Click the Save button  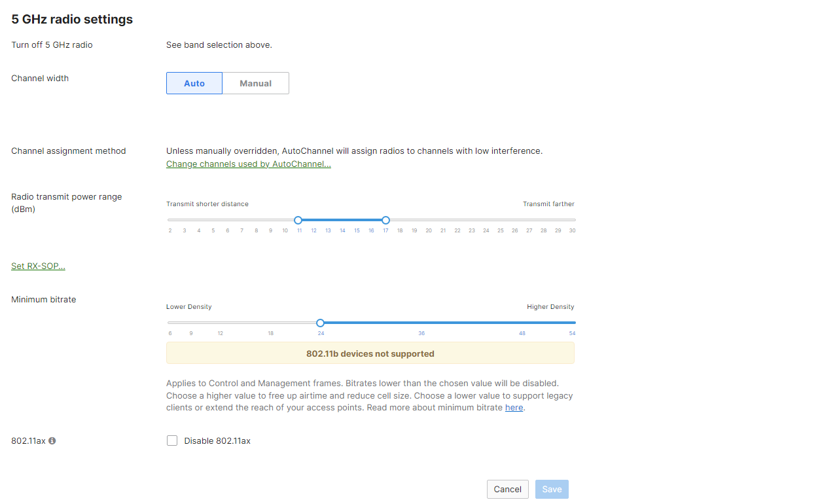point(552,489)
